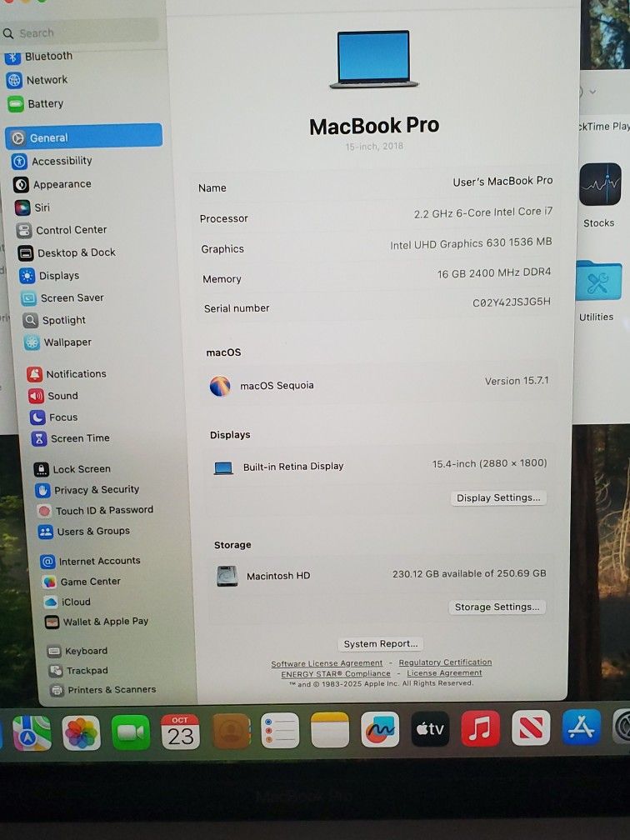Viewport: 630px width, 840px height.
Task: Open Bluetooth settings in sidebar
Action: 38,57
